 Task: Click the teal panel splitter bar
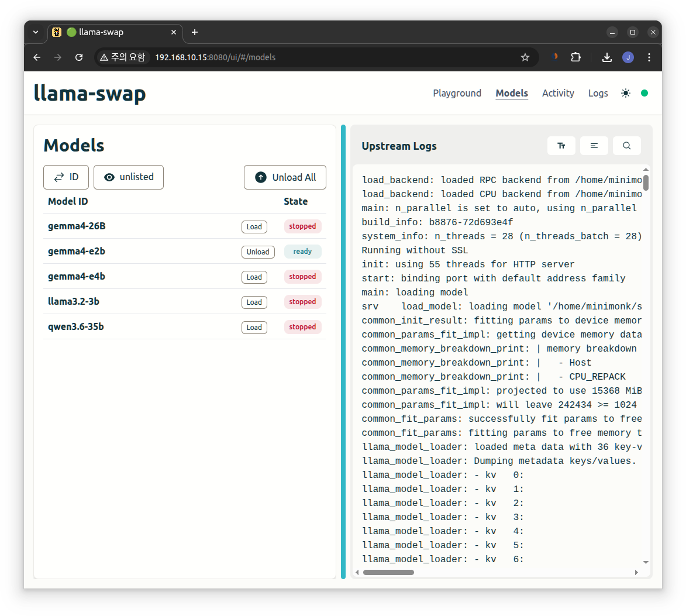[343, 352]
